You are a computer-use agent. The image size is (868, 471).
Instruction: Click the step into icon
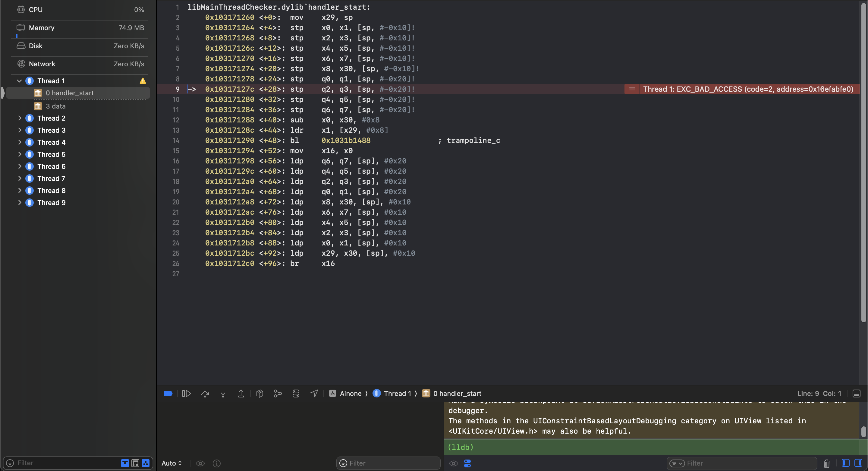pyautogui.click(x=223, y=393)
